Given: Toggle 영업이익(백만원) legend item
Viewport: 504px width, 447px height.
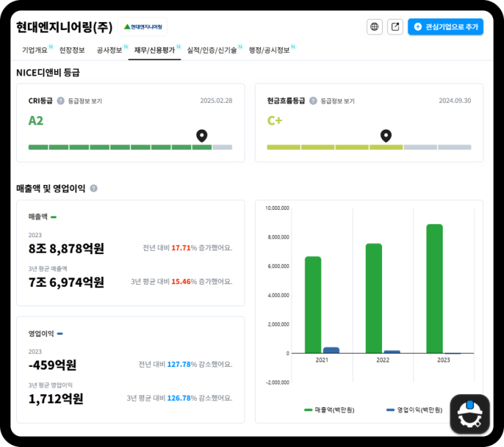Looking at the screenshot, I should coord(414,410).
